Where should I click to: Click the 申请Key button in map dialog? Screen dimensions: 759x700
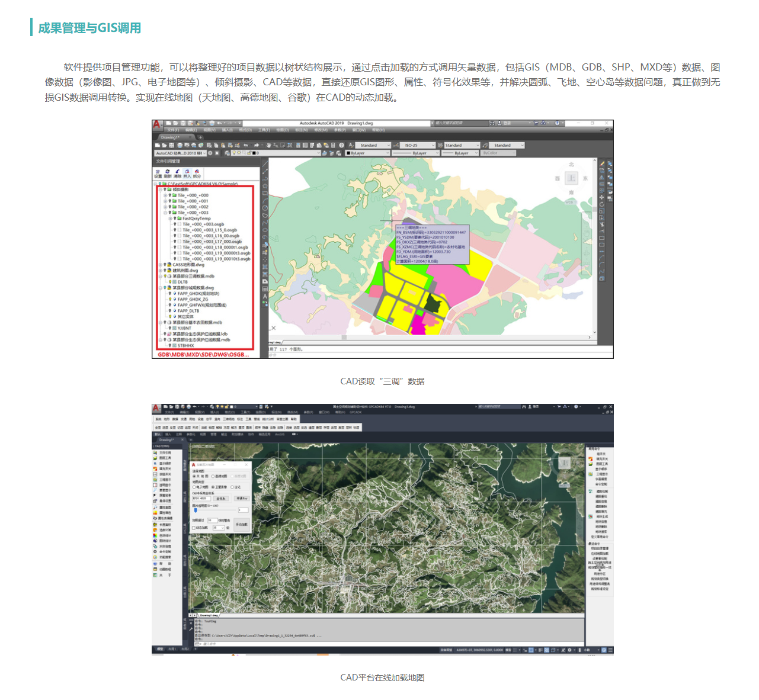tap(241, 499)
